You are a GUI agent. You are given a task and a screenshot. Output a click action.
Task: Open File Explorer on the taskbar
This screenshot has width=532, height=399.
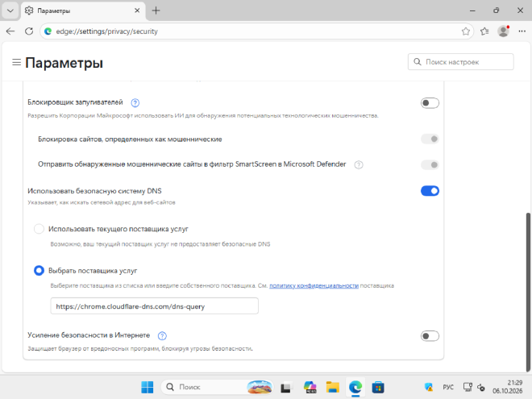coord(332,387)
